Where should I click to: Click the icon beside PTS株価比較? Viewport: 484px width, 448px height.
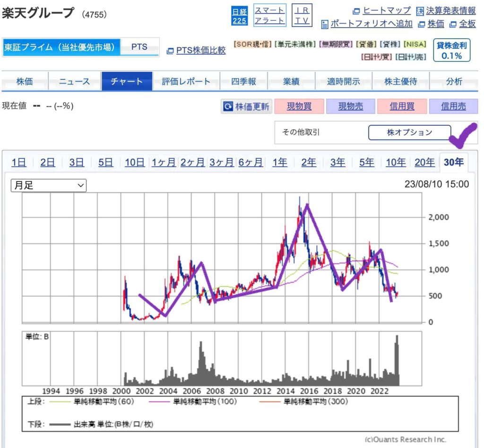point(170,51)
